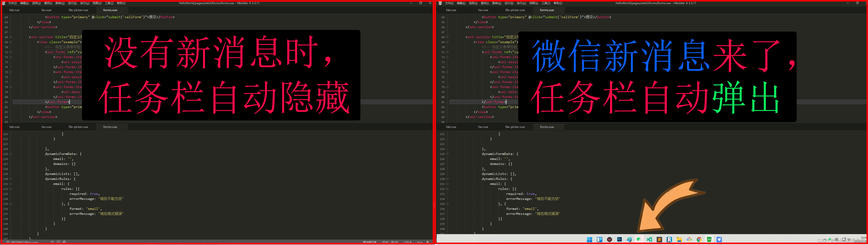Collapse code fold at line 68 in left editor
Screen dimensions: 868x245
11,37
